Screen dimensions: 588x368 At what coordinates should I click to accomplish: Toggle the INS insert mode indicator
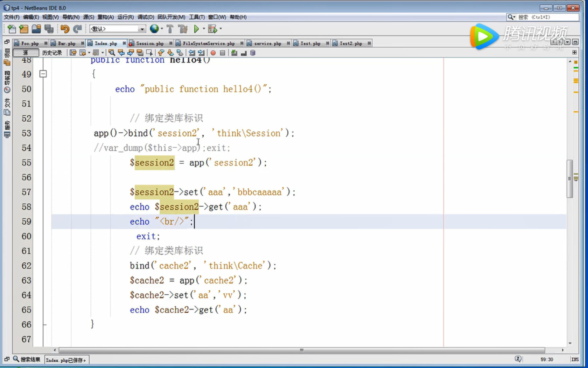point(575,359)
